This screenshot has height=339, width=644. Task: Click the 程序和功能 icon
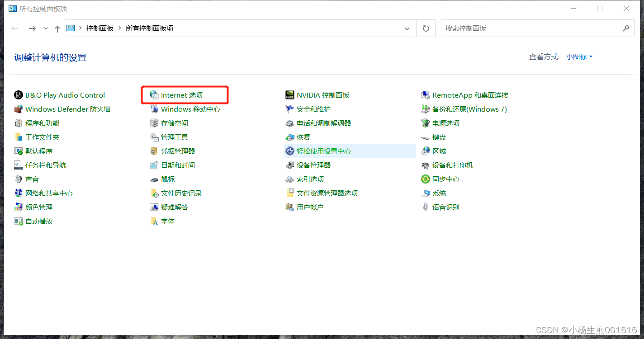tap(19, 123)
